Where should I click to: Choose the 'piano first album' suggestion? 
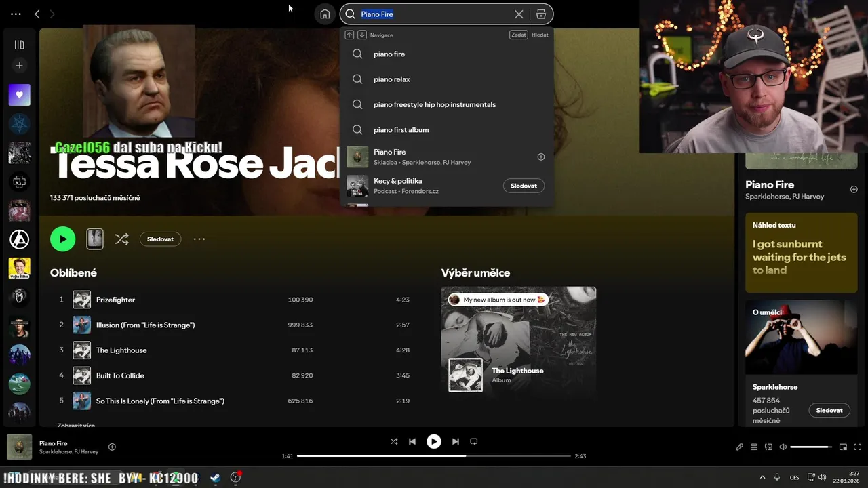coord(446,129)
